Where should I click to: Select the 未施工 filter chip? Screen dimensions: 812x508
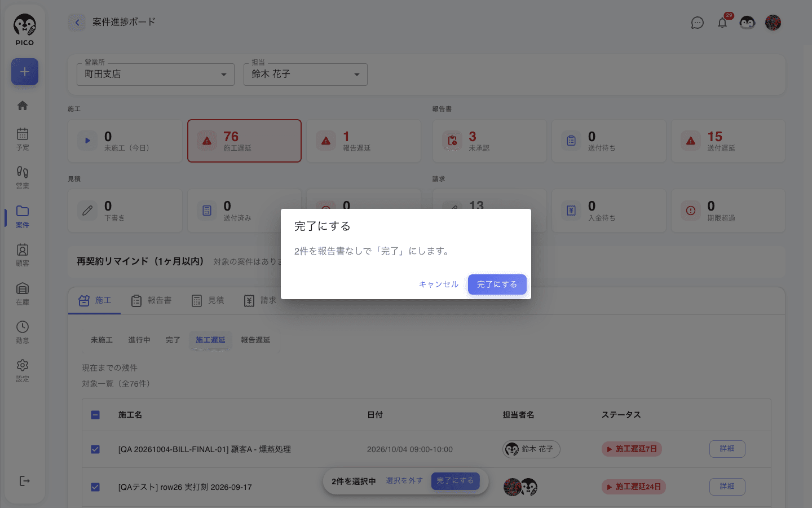click(x=102, y=340)
